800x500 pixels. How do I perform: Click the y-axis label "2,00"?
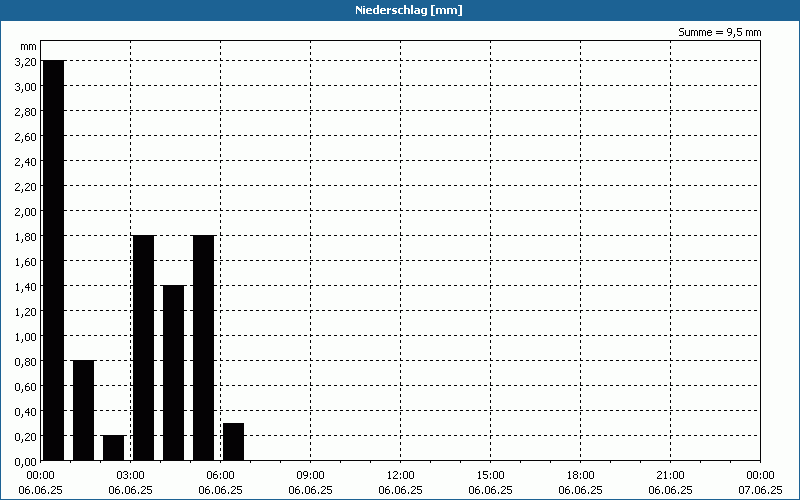pyautogui.click(x=26, y=212)
